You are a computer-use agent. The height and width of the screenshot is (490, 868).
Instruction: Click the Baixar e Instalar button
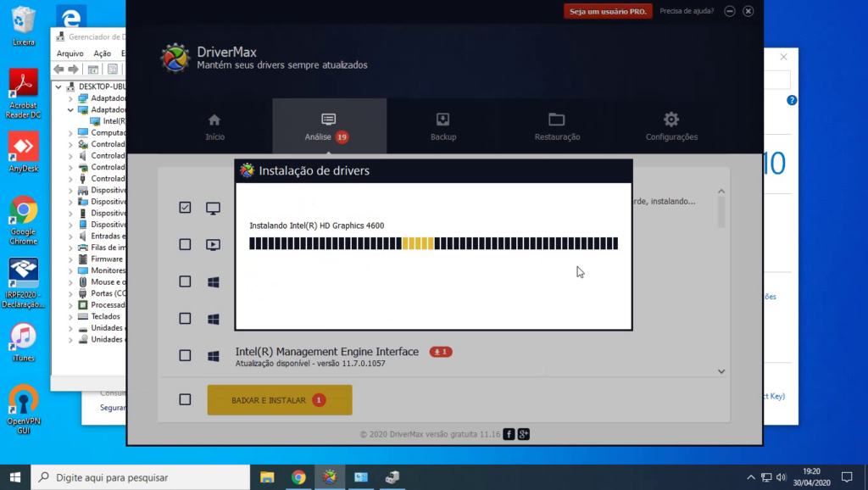click(x=279, y=399)
